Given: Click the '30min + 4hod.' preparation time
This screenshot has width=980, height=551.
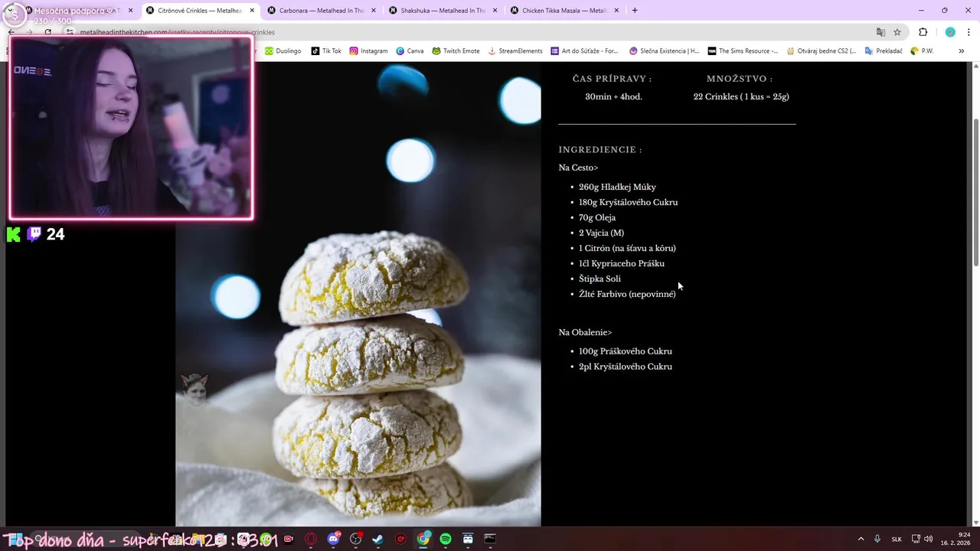Looking at the screenshot, I should [x=613, y=96].
